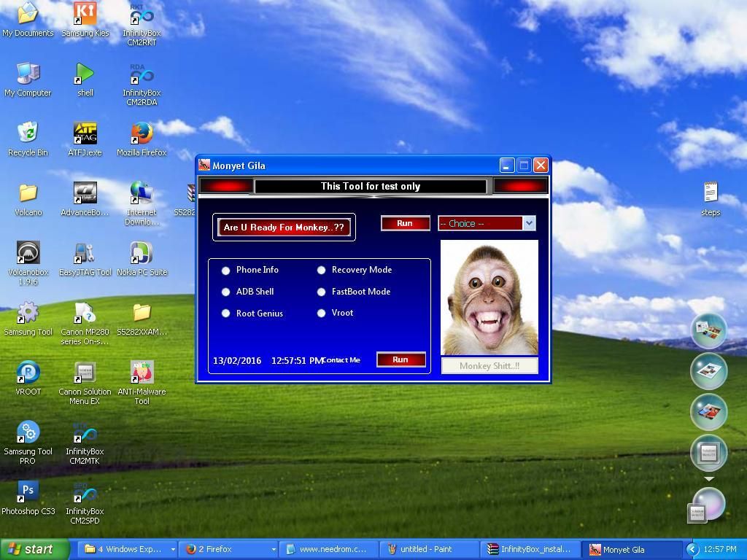This screenshot has height=560, width=747.
Task: Click the Monyet Gila title bar icon
Action: pyautogui.click(x=205, y=166)
